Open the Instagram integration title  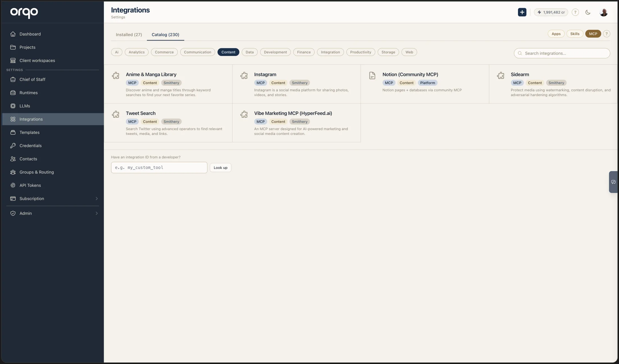click(x=265, y=74)
